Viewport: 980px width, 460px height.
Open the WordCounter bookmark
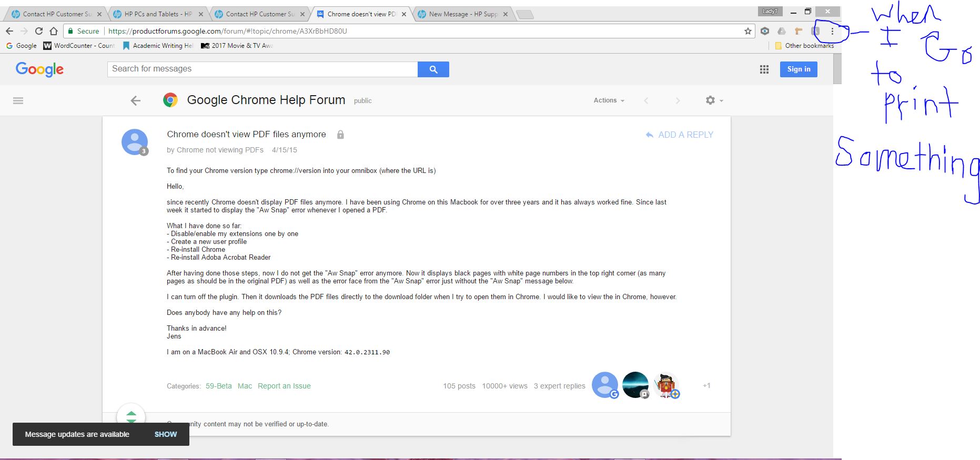pyautogui.click(x=79, y=46)
